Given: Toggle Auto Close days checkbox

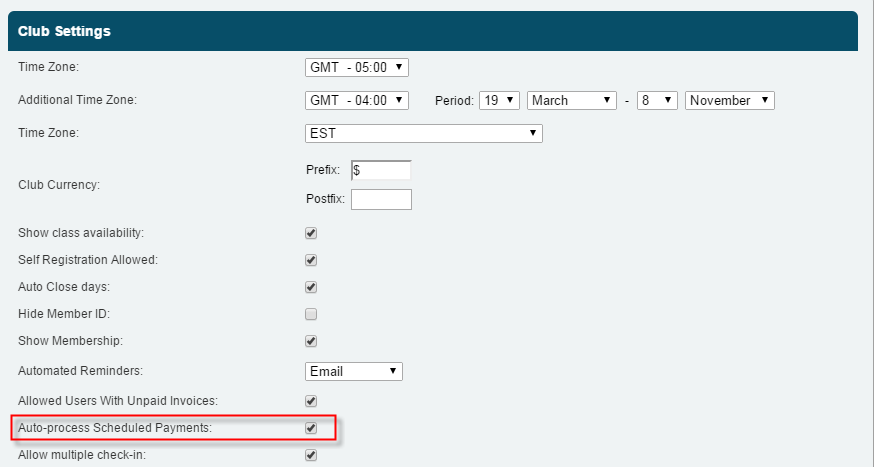Looking at the screenshot, I should [311, 287].
